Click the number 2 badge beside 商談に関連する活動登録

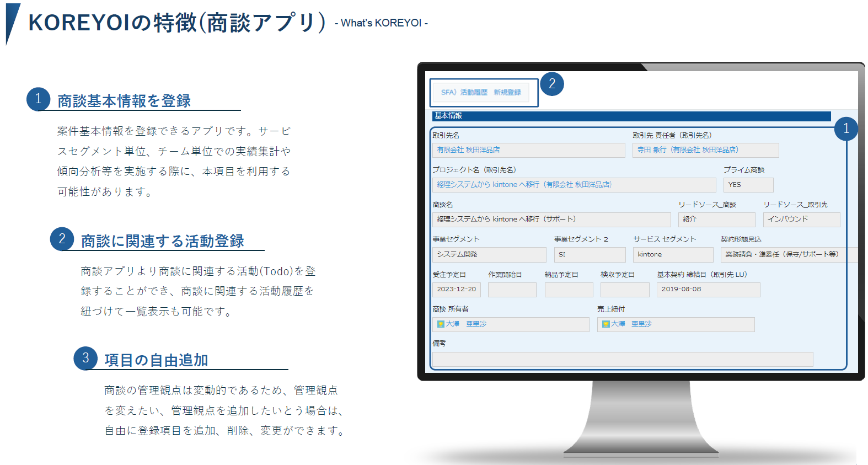pyautogui.click(x=62, y=239)
